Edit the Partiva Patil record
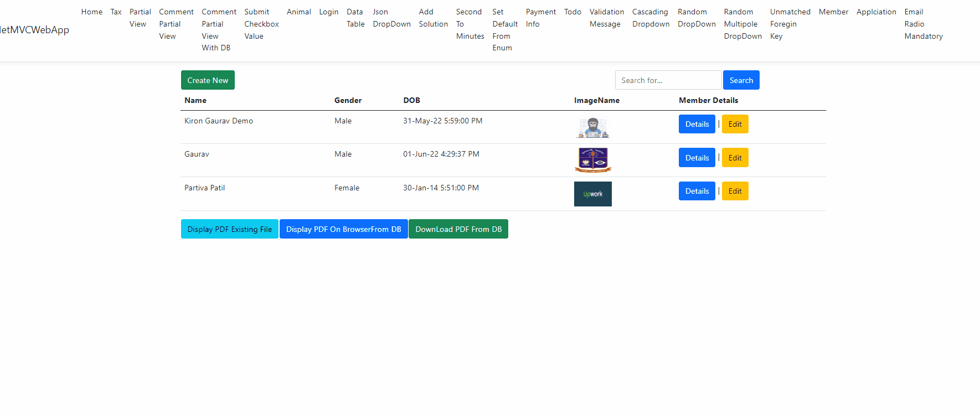980x414 pixels. (735, 191)
